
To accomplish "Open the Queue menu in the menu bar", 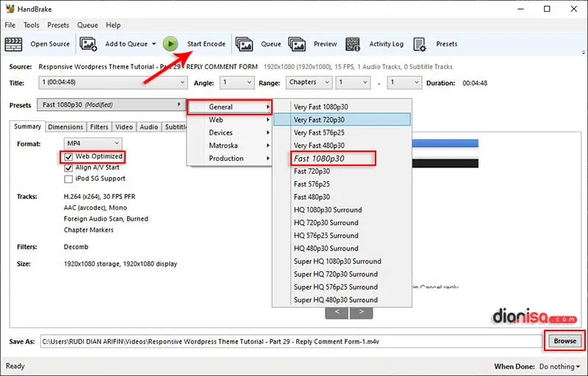I will click(87, 25).
